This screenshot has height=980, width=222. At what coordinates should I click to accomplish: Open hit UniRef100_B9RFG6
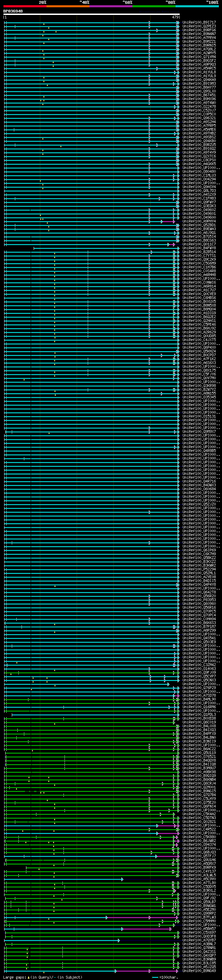[199, 30]
